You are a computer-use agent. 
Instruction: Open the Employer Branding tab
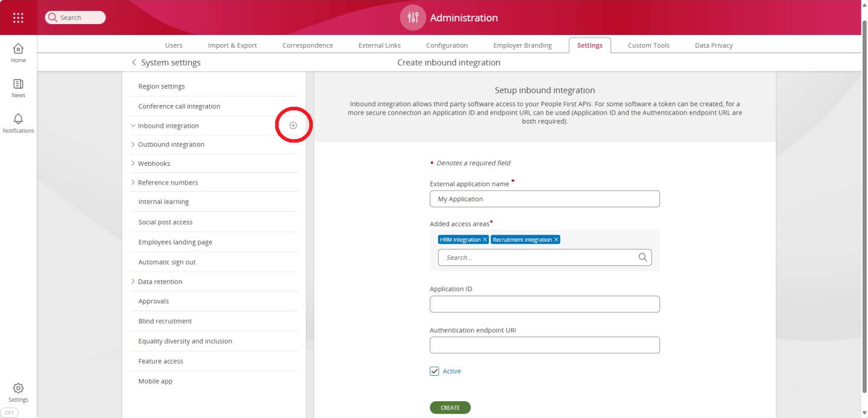pyautogui.click(x=522, y=45)
